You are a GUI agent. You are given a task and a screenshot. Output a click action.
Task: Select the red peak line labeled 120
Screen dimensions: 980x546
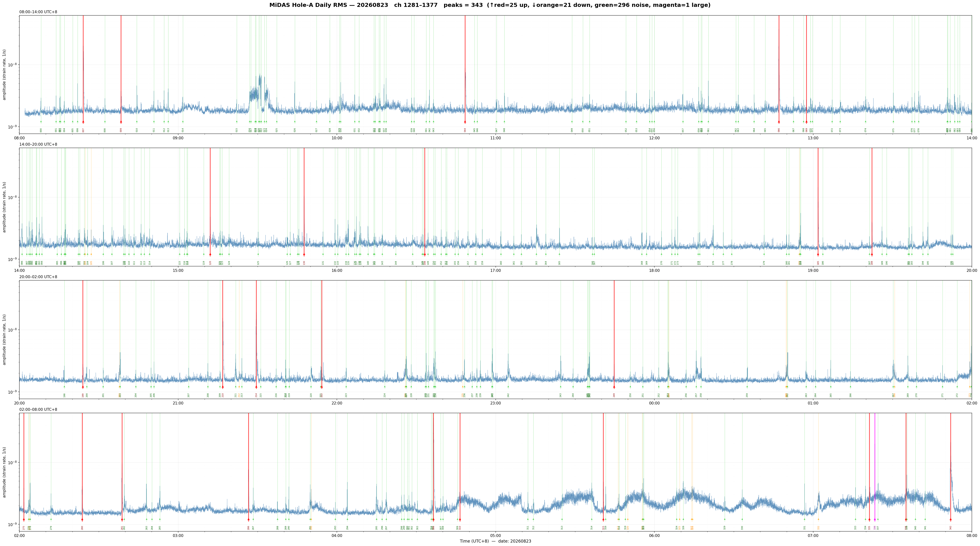(210, 201)
